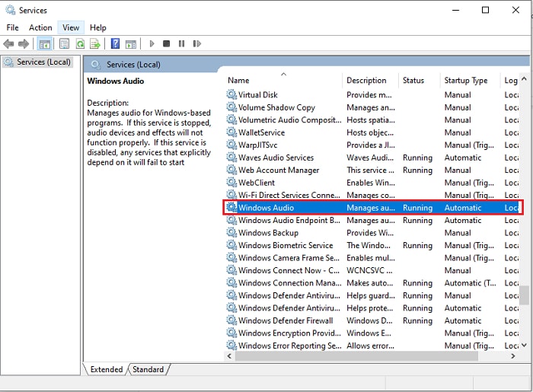Screen dimensions: 533x392
Task: Sort by the Startup Type column header
Action: 470,80
